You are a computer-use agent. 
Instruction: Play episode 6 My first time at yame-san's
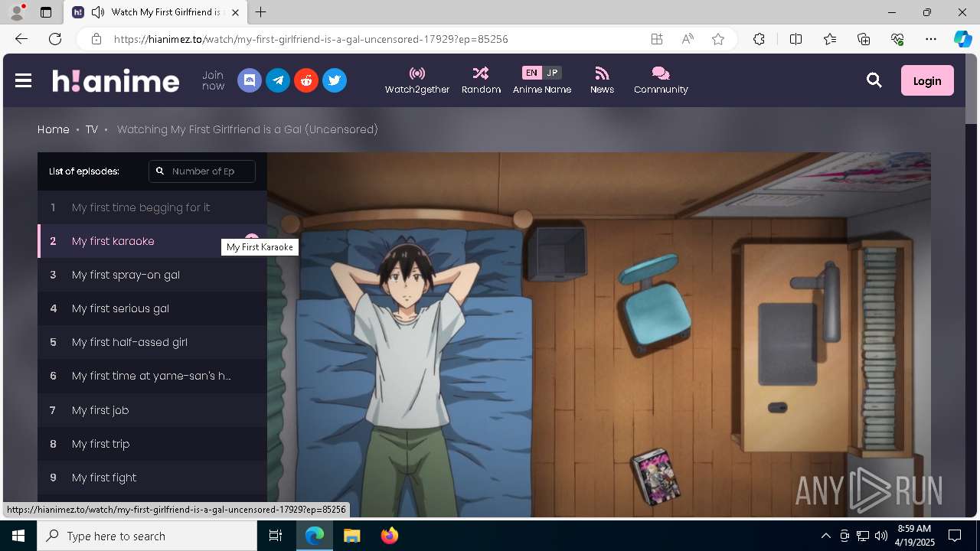pos(152,376)
